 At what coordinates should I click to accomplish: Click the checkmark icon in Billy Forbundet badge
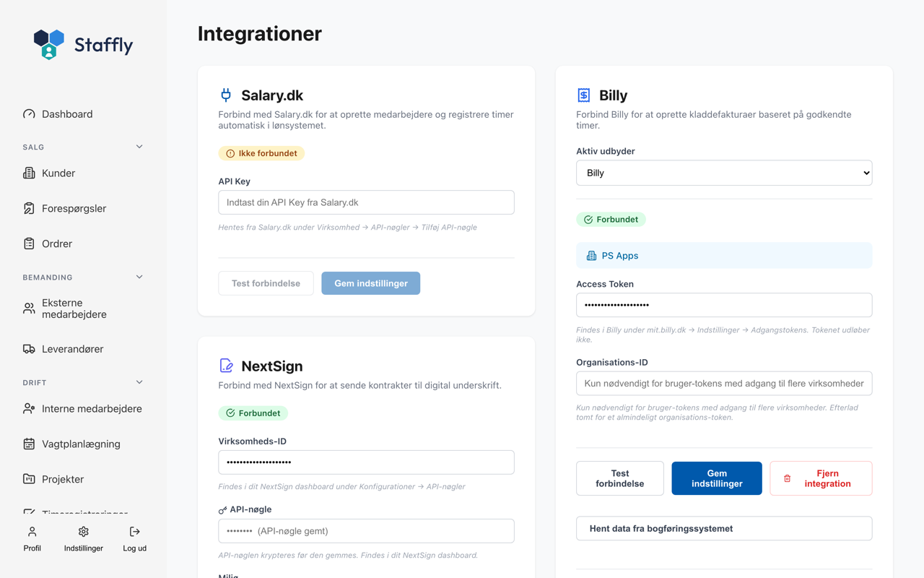click(x=588, y=220)
